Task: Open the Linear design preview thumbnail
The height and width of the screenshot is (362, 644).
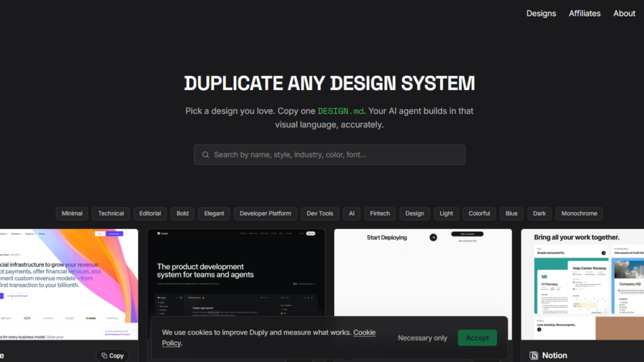Action: (x=236, y=273)
